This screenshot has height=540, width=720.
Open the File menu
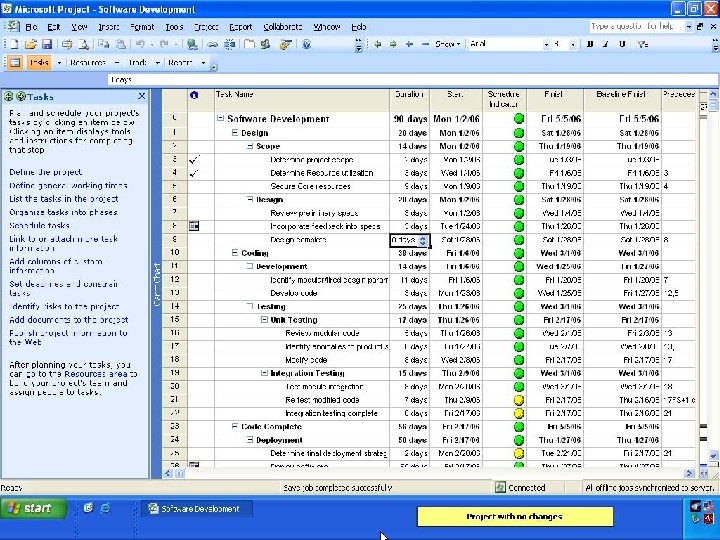coord(31,27)
